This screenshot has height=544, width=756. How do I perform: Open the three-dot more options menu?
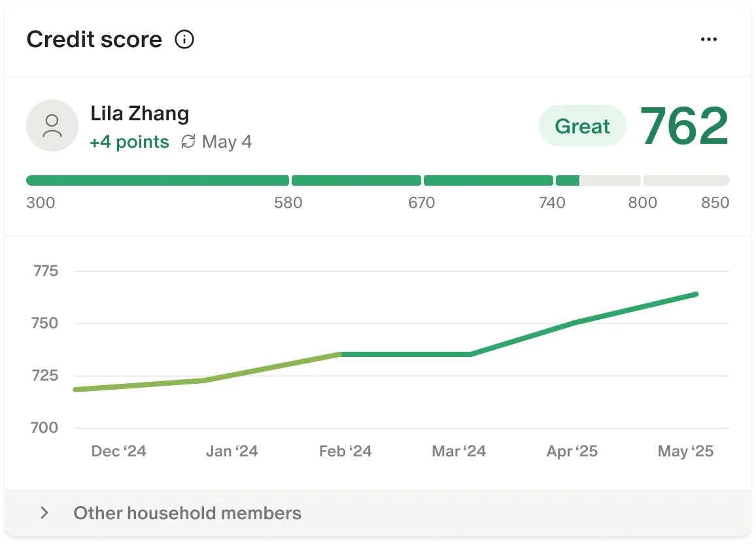click(708, 39)
